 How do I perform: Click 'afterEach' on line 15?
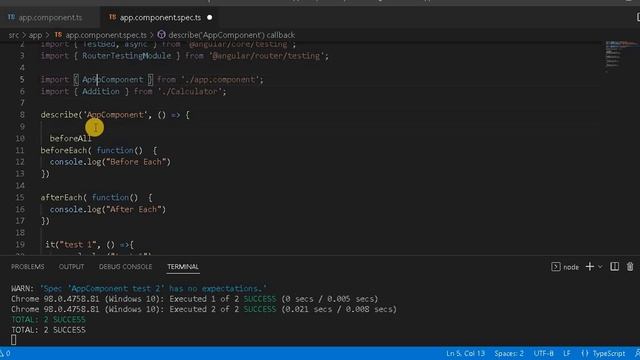[61, 198]
